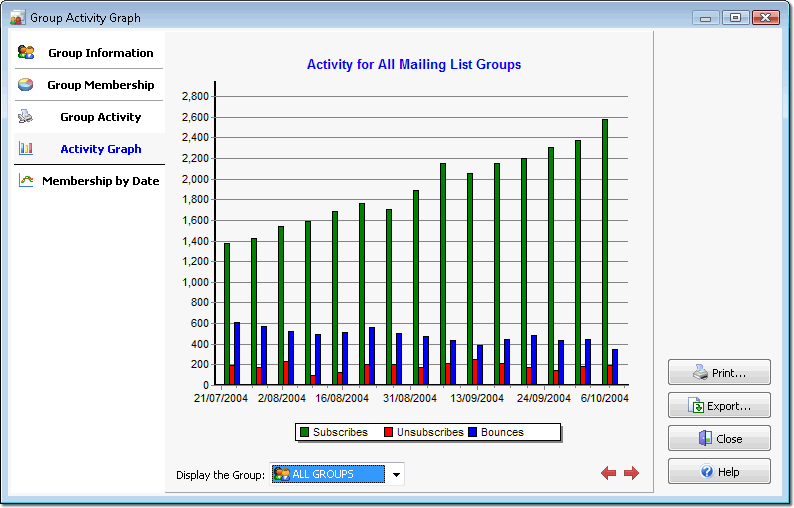The image size is (794, 508).
Task: Advance graph with the right red arrow
Action: 631,473
